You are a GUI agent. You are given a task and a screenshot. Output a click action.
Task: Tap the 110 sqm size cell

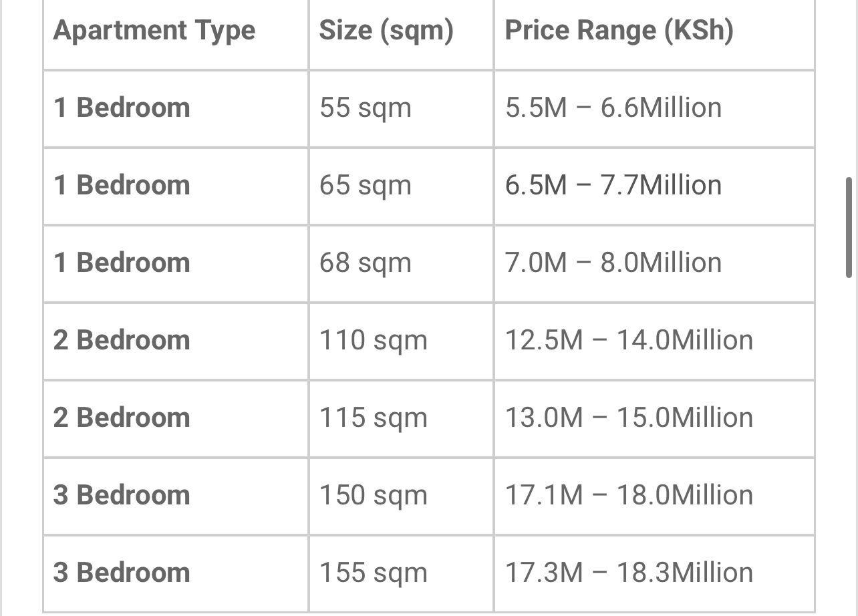click(x=373, y=341)
